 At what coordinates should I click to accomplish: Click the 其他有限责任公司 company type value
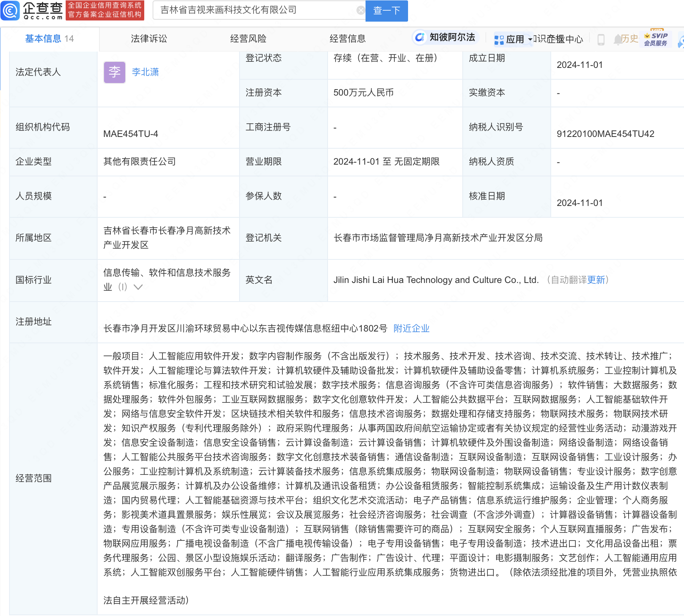[140, 162]
